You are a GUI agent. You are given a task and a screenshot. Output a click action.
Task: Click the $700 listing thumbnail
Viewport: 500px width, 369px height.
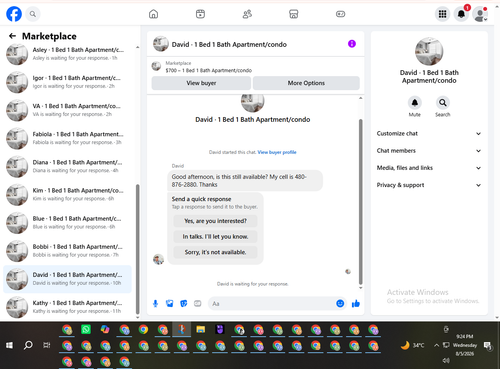point(156,66)
